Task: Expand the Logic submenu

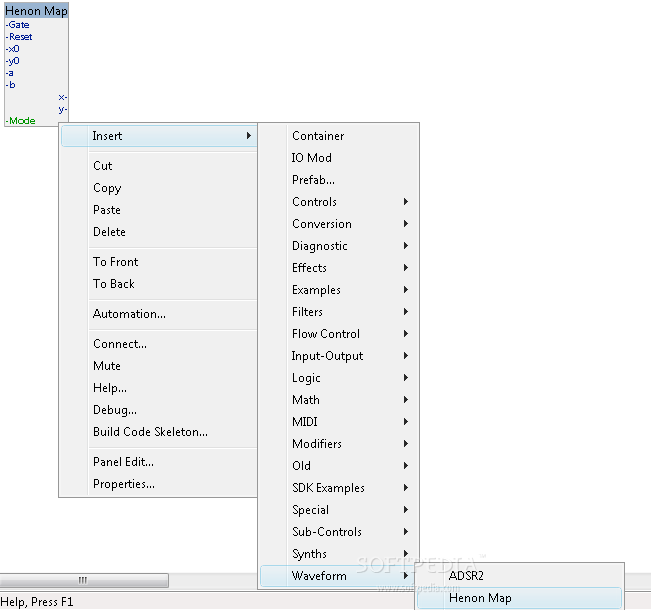Action: (338, 378)
